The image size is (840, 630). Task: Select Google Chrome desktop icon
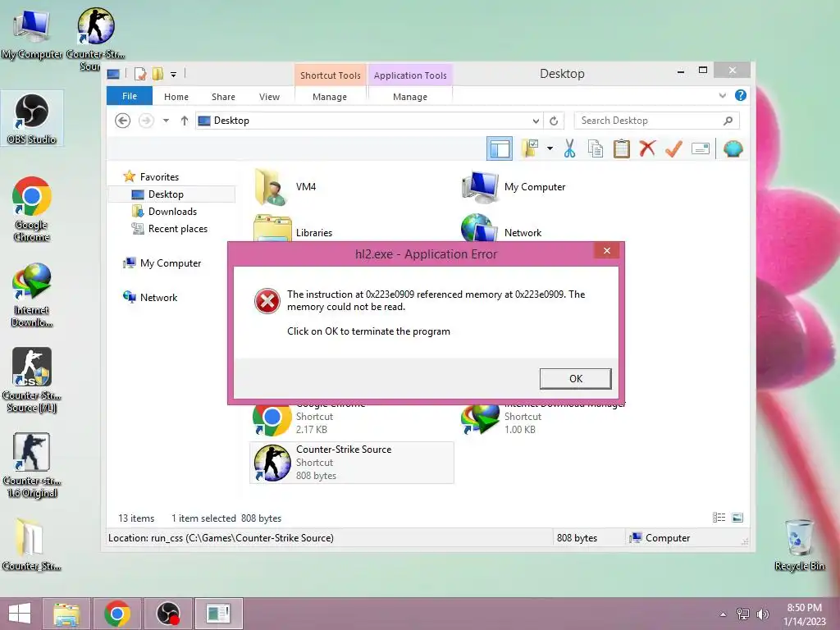click(x=32, y=209)
